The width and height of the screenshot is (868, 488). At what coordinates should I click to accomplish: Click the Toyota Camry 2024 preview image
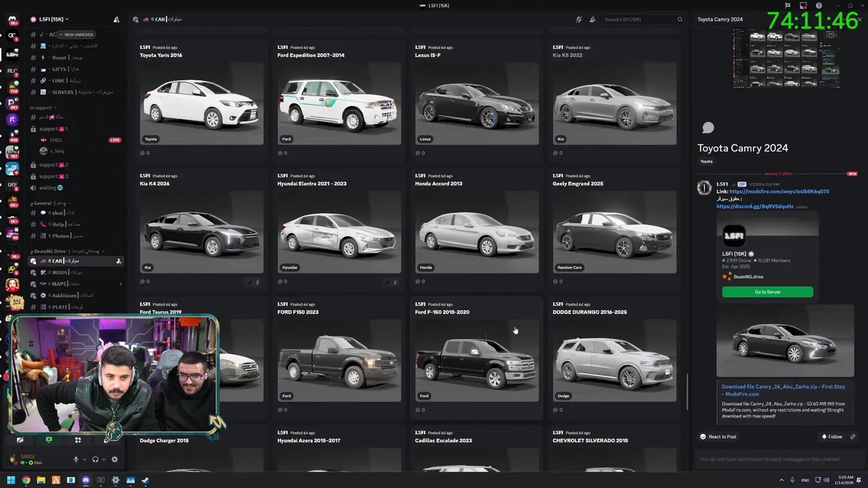click(x=785, y=341)
